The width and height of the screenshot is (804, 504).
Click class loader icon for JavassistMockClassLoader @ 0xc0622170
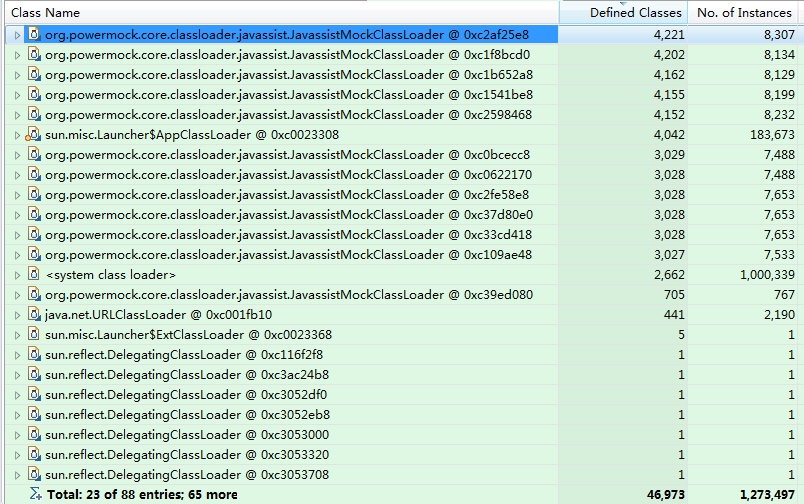[34, 174]
